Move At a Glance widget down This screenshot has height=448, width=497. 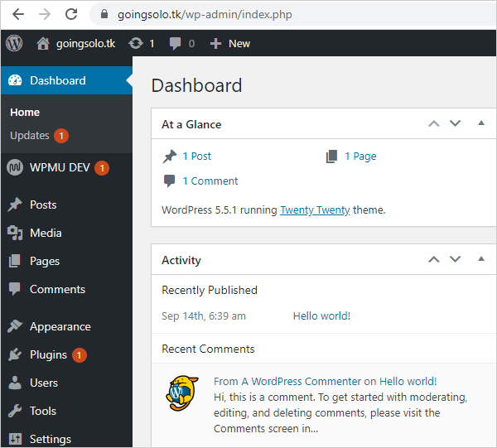click(x=455, y=123)
